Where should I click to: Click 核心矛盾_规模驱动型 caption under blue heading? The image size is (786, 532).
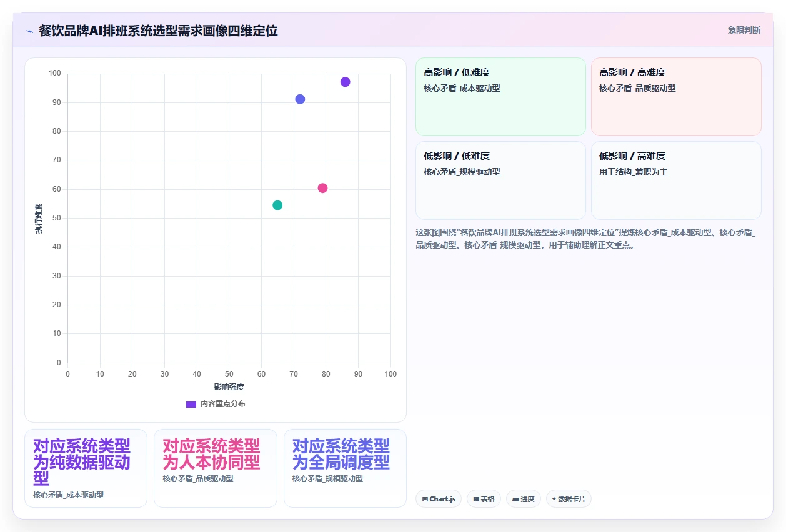[327, 479]
